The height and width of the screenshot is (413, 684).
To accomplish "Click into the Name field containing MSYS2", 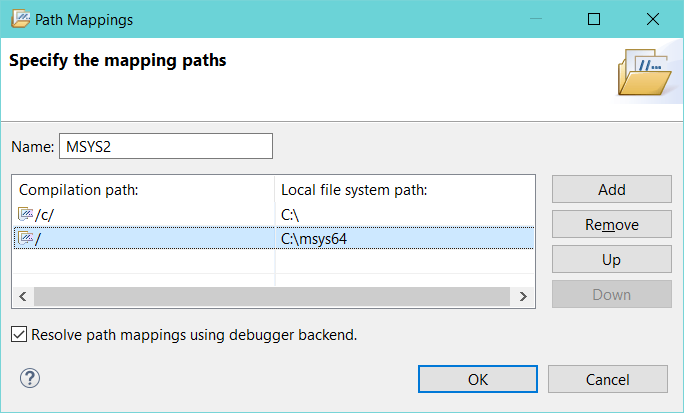I will [166, 146].
